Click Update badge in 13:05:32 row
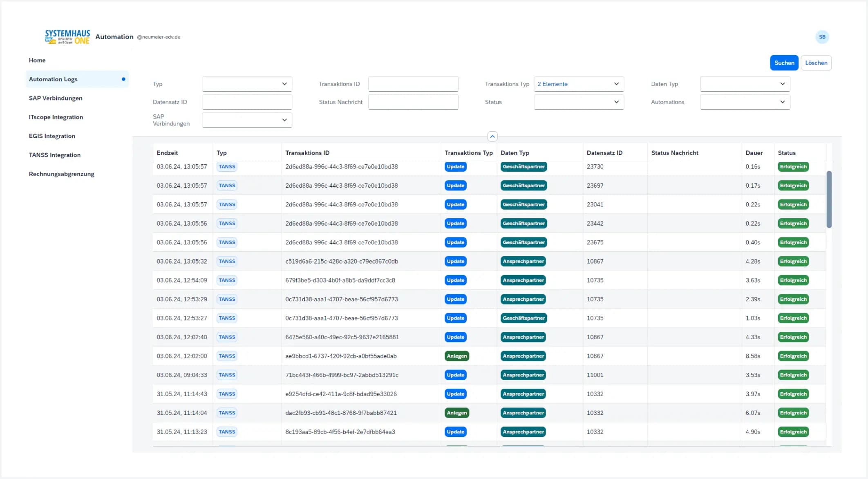Image resolution: width=868 pixels, height=479 pixels. point(455,261)
